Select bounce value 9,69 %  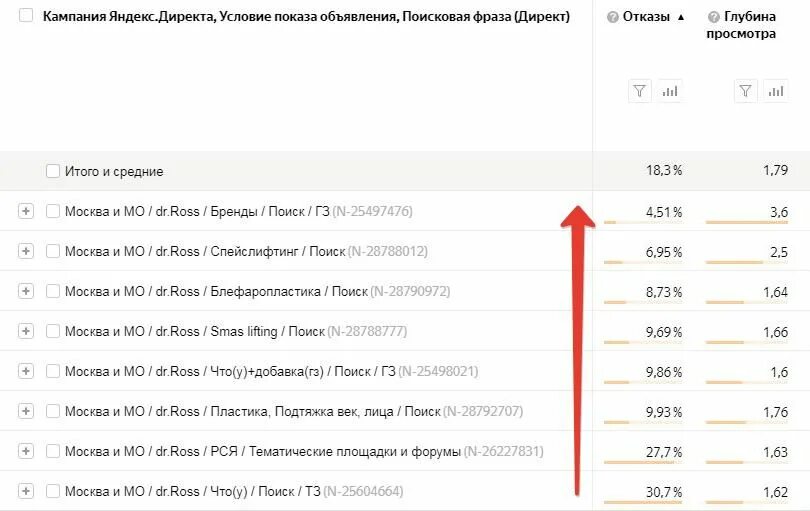(664, 332)
